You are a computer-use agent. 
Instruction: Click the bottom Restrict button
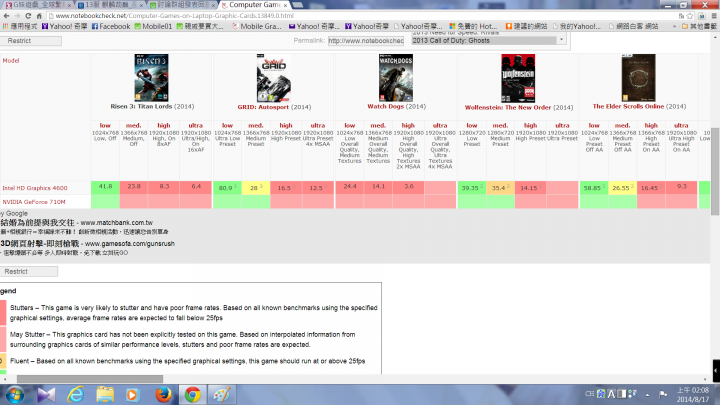(x=29, y=271)
